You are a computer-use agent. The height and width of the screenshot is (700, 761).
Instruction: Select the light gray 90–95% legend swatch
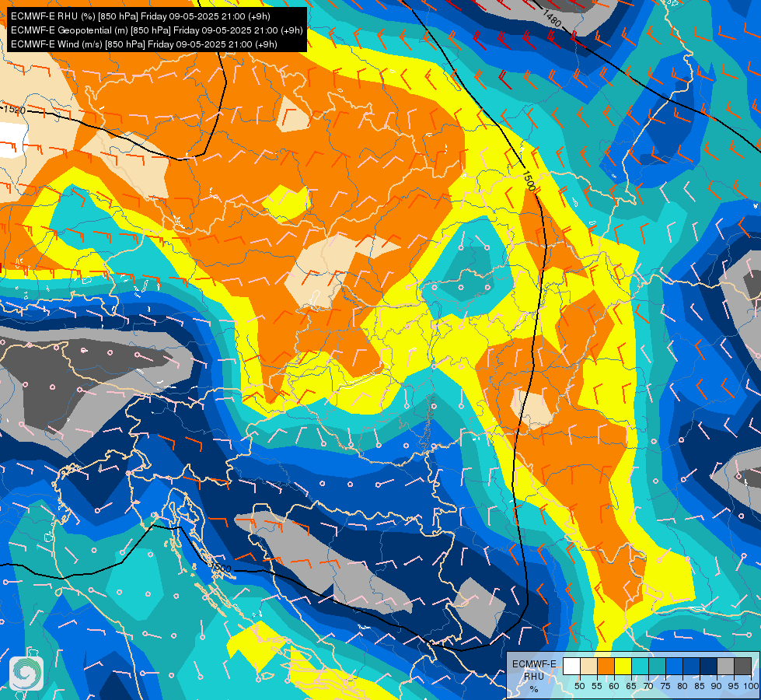click(x=725, y=666)
